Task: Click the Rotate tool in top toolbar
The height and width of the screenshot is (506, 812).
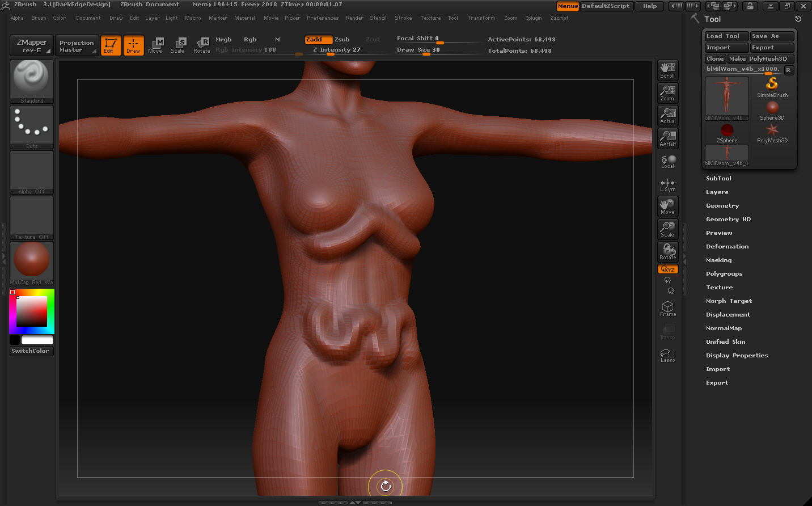Action: pos(202,45)
